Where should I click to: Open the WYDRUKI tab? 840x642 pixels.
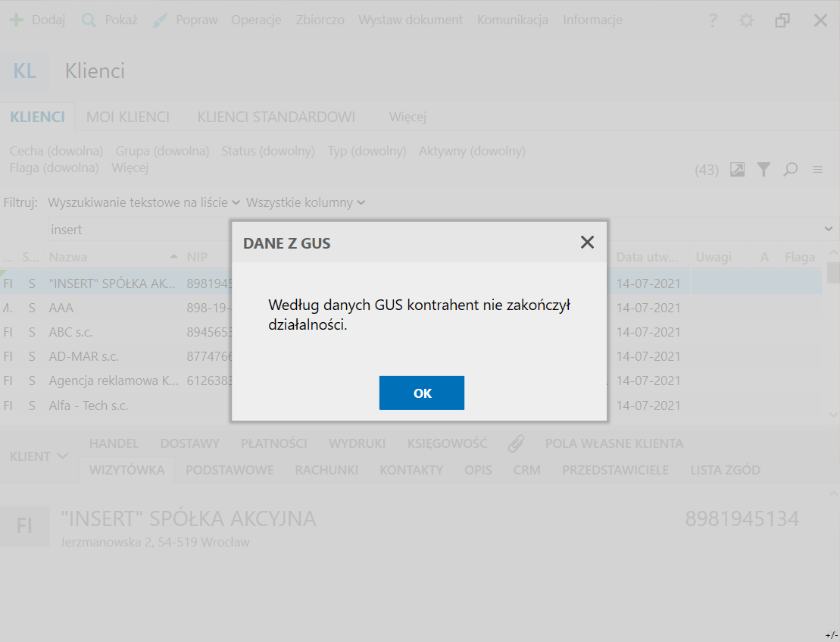pyautogui.click(x=357, y=443)
